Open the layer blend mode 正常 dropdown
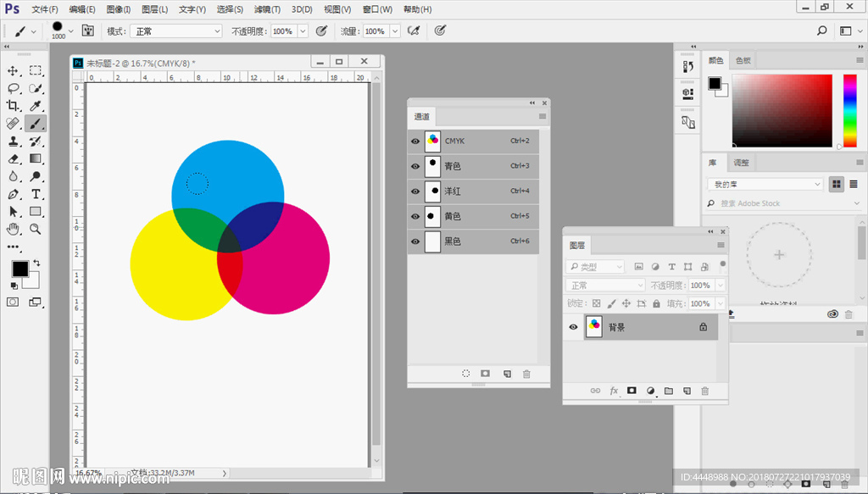Screen dimensions: 868x494 tap(605, 286)
